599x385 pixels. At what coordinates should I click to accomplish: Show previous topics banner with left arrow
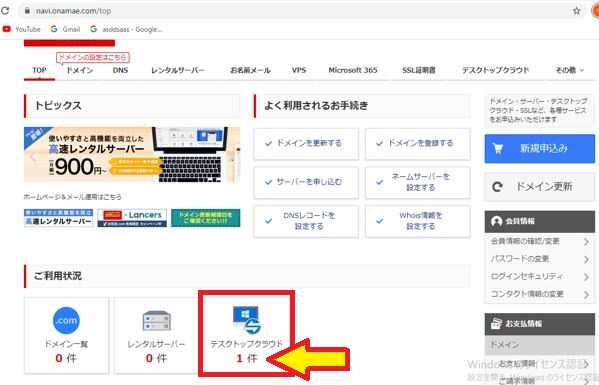(x=32, y=157)
